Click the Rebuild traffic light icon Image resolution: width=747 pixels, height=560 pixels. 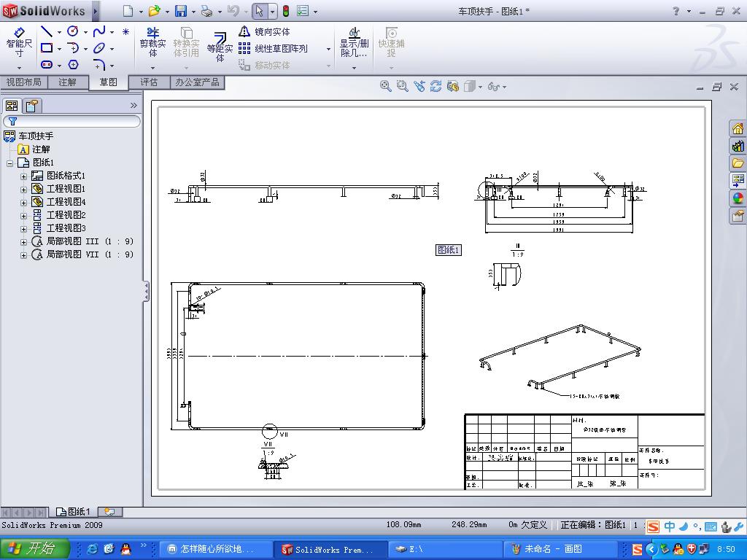click(286, 11)
